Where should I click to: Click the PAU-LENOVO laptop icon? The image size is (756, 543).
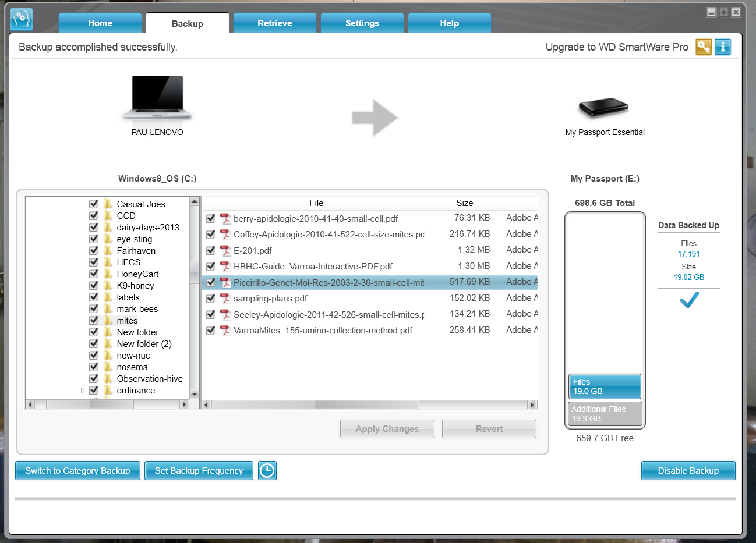(157, 98)
